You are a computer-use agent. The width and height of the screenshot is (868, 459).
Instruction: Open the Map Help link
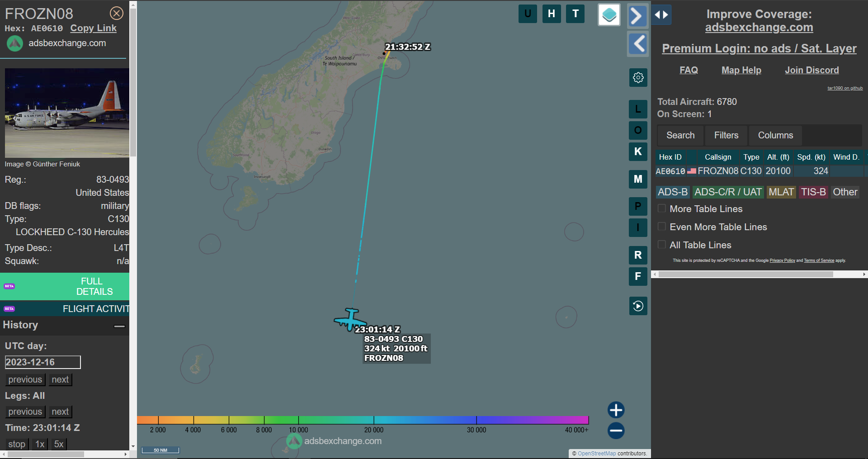coord(741,70)
